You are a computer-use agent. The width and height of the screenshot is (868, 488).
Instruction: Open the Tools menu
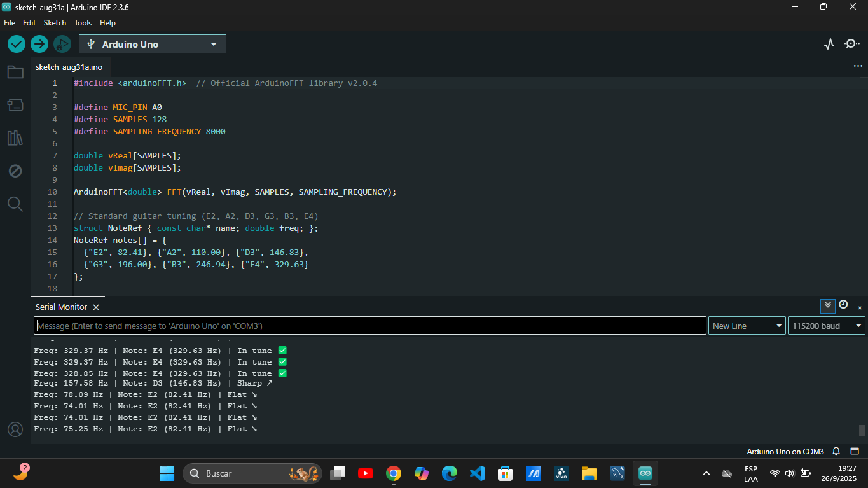click(x=83, y=22)
